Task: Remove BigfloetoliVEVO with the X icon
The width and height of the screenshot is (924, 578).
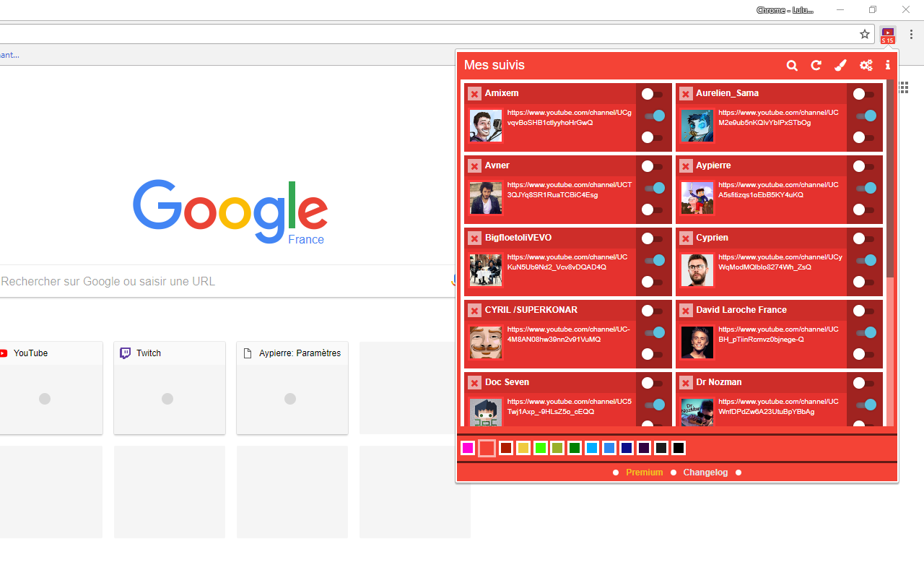Action: point(474,238)
